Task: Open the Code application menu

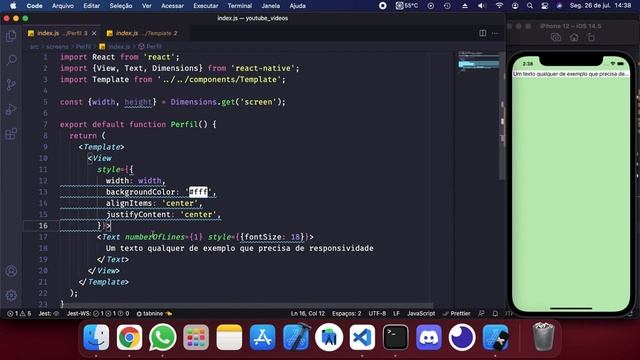Action: point(34,6)
